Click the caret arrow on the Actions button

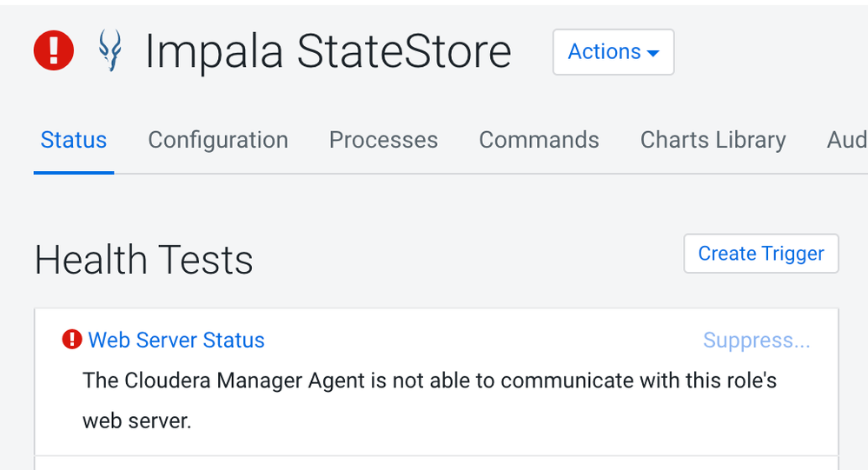point(653,54)
